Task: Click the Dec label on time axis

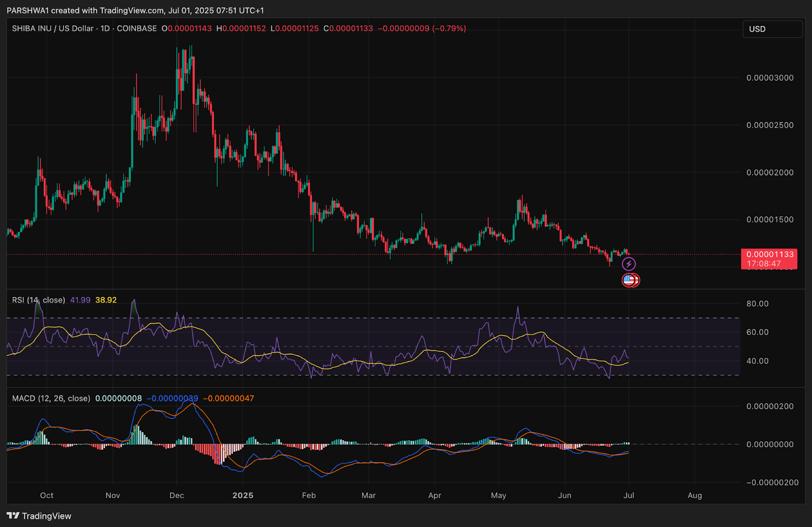Action: tap(177, 496)
